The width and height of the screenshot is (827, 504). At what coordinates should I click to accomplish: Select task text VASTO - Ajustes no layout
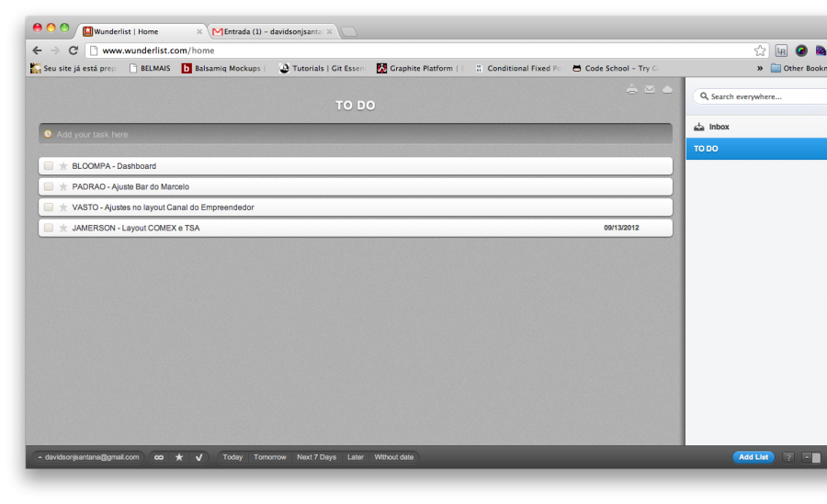coord(163,207)
